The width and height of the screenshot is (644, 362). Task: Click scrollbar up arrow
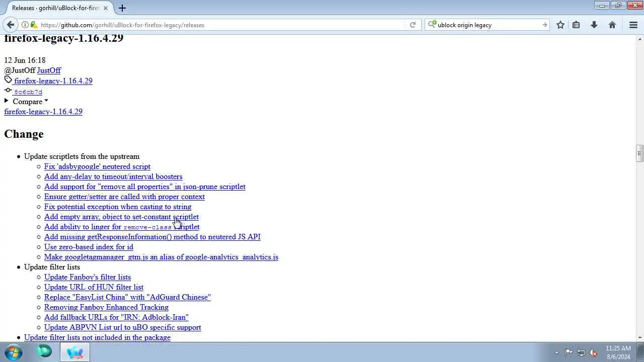pos(639,38)
